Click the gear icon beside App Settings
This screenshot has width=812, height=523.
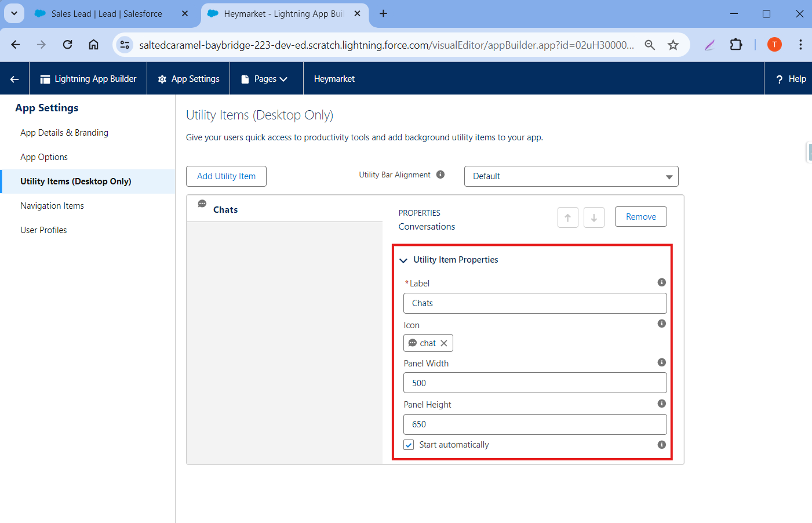pyautogui.click(x=162, y=79)
